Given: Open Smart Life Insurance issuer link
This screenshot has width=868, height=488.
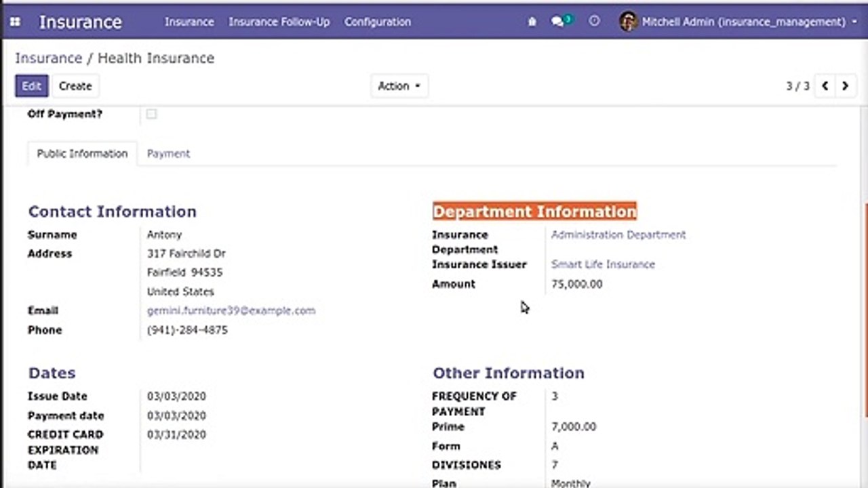Looking at the screenshot, I should pos(603,264).
